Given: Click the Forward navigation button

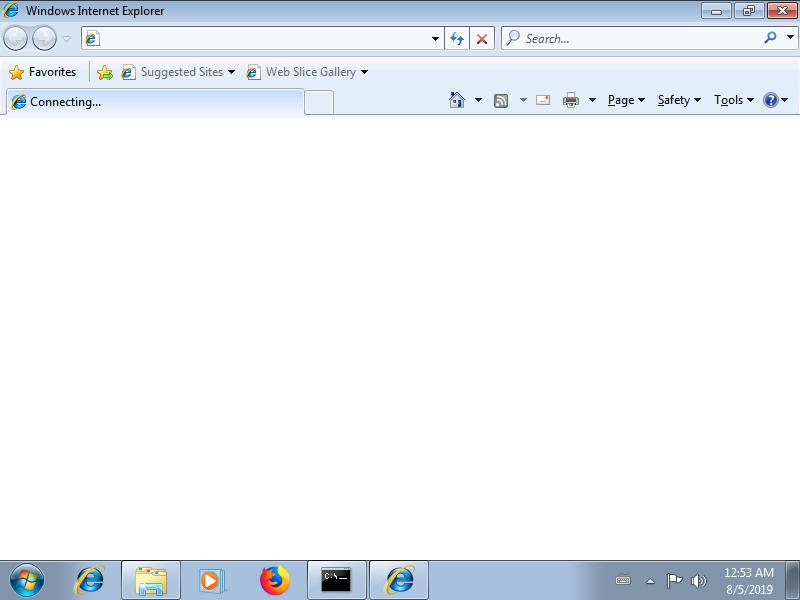Looking at the screenshot, I should 44,38.
